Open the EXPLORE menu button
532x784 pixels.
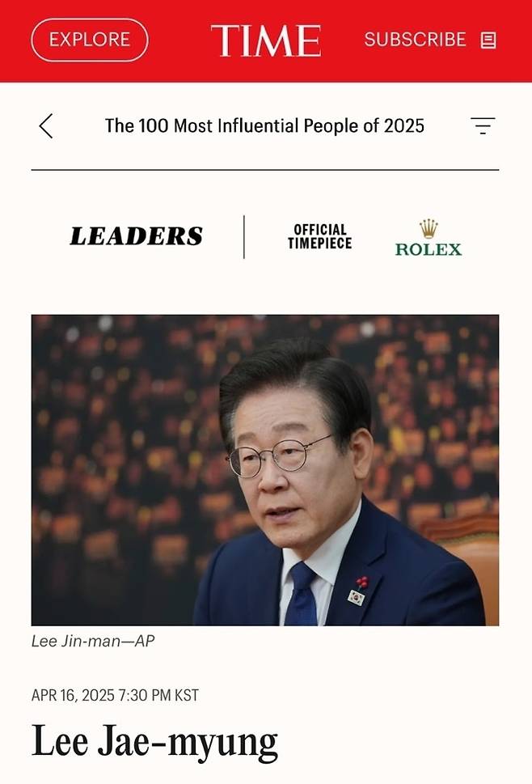click(90, 40)
